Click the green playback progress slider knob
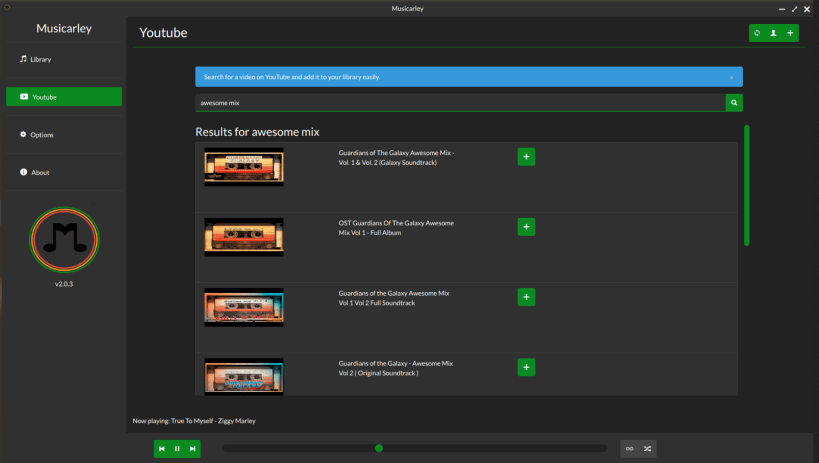Image resolution: width=819 pixels, height=463 pixels. point(379,448)
